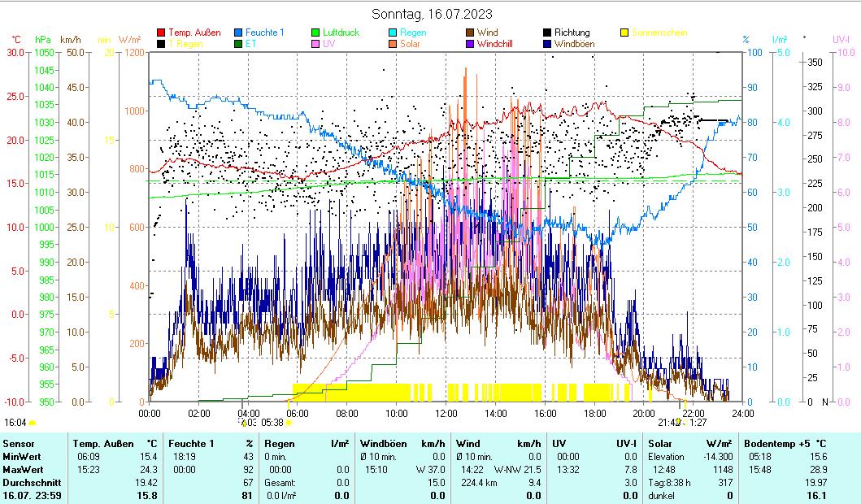Click the hPa axis unit label
Viewport: 861px width, 504px height.
(x=42, y=39)
